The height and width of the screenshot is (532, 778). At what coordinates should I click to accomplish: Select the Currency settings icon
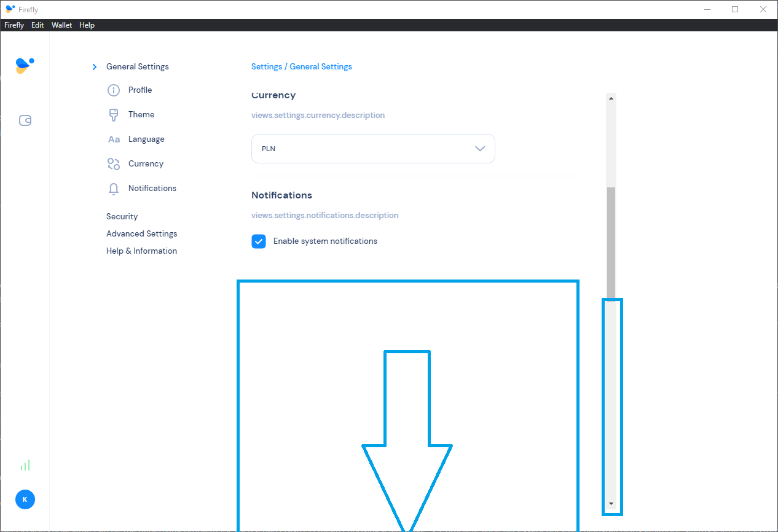point(113,163)
